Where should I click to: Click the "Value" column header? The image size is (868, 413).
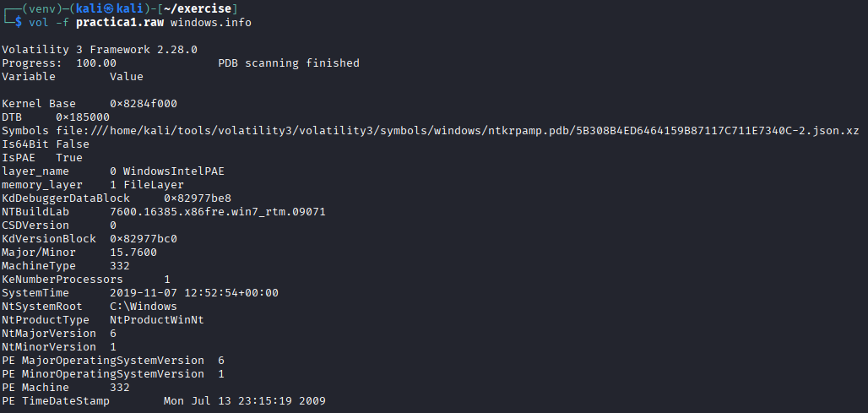(127, 77)
